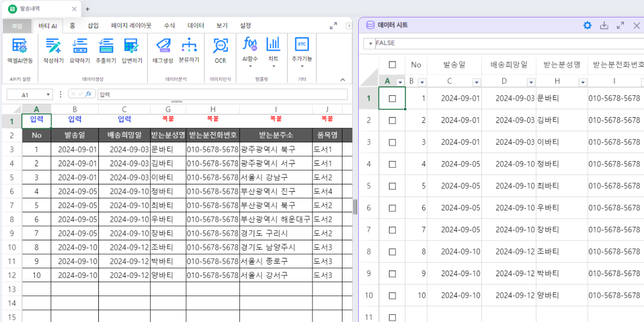The image size is (644, 322).
Task: Switch to the 홈 ribbon tab
Action: [x=72, y=25]
